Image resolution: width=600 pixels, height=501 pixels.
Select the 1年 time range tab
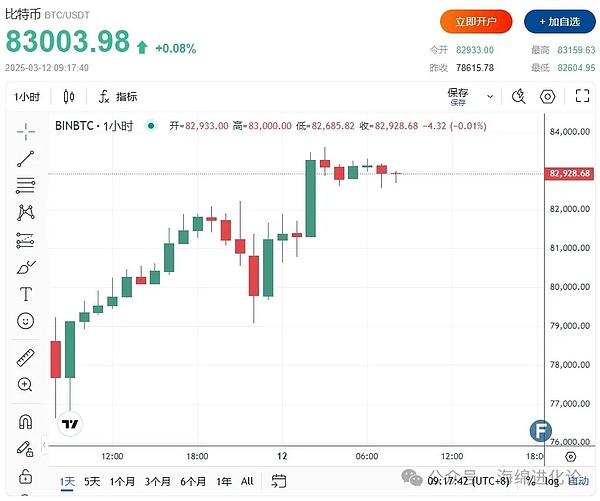coord(223,481)
